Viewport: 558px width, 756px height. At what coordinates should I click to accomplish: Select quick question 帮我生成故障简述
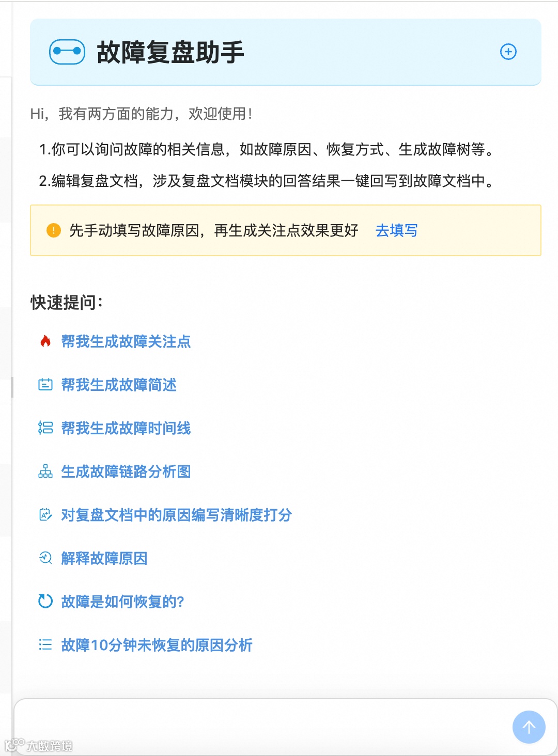tap(119, 385)
